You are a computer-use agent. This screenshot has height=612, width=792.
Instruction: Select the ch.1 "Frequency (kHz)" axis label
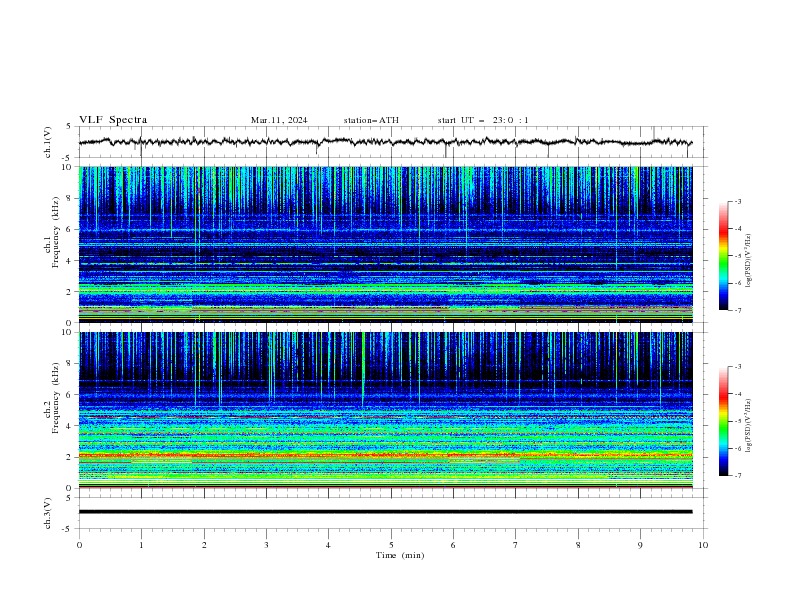click(56, 232)
